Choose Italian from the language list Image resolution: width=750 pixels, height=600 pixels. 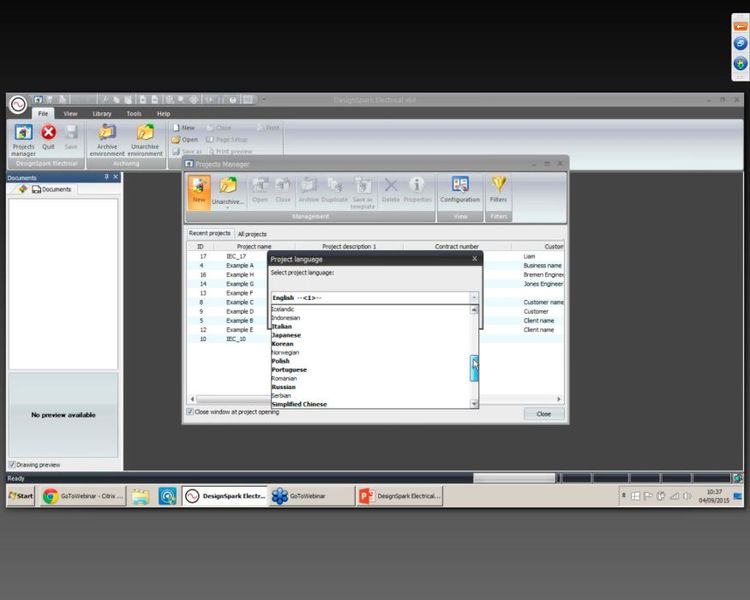282,326
